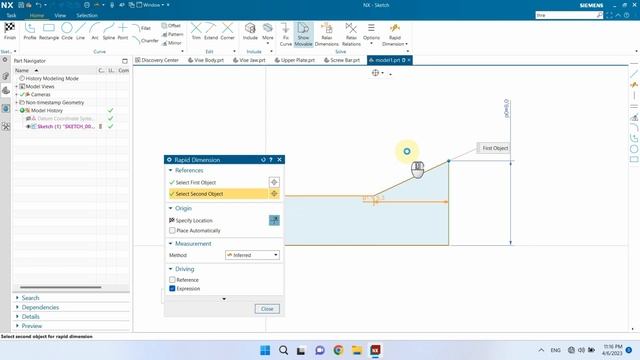The image size is (640, 360).
Task: Click Close in Rapid Dimension dialog
Action: (x=267, y=309)
